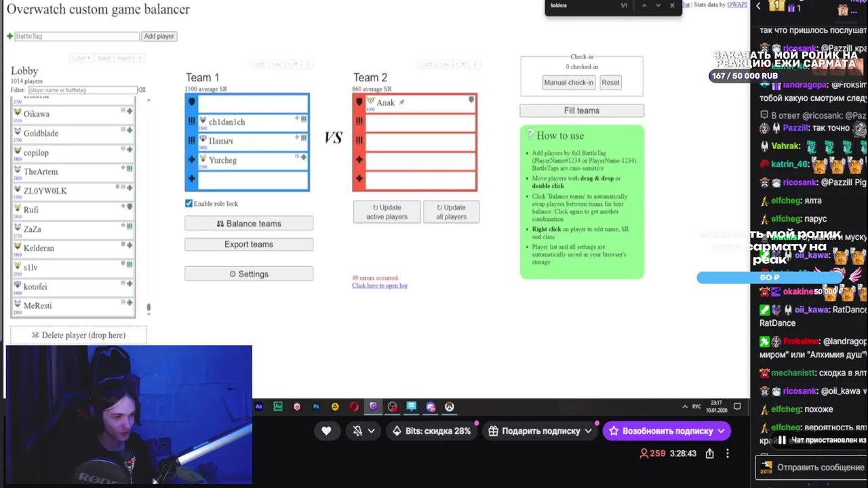868x488 pixels.
Task: Click the Bits: скидка 28% button
Action: point(431,431)
